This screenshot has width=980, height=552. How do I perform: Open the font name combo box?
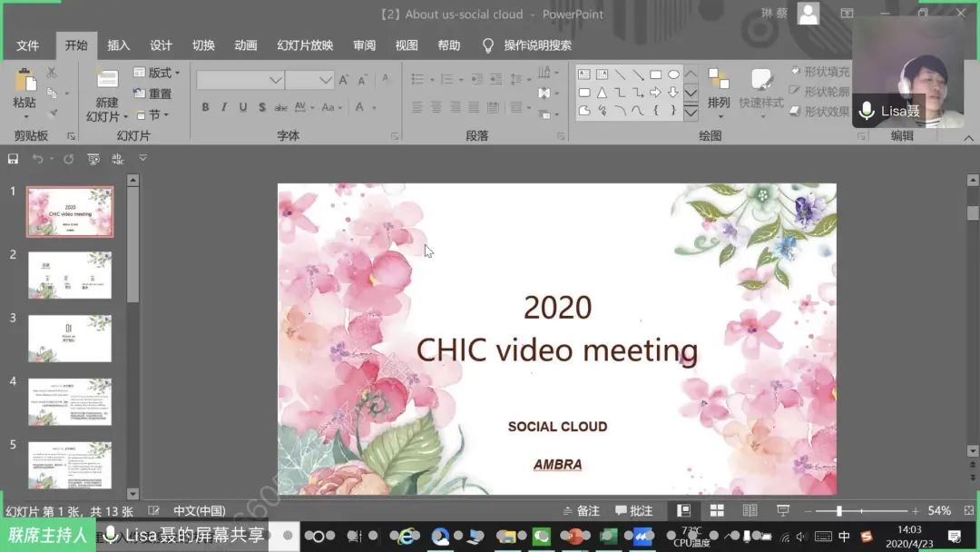[240, 80]
